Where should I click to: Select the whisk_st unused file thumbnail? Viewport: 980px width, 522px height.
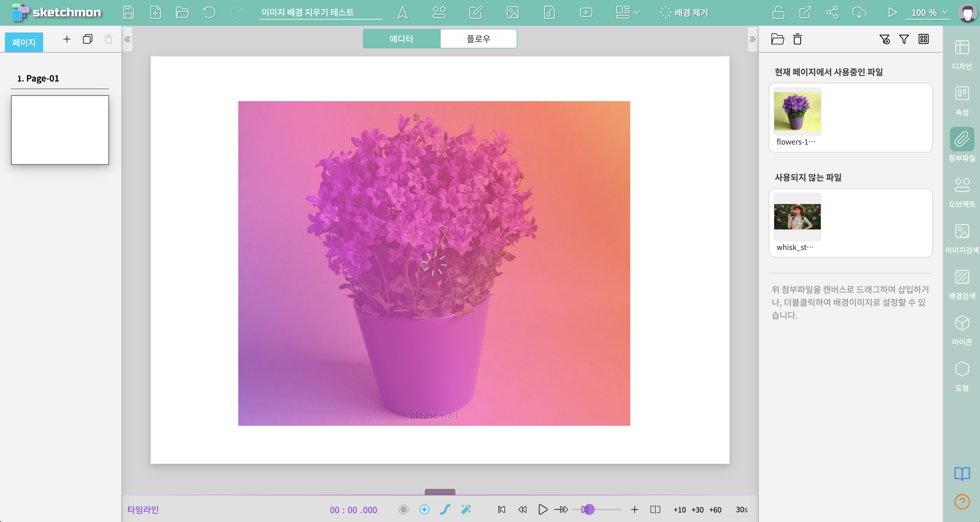pos(797,217)
